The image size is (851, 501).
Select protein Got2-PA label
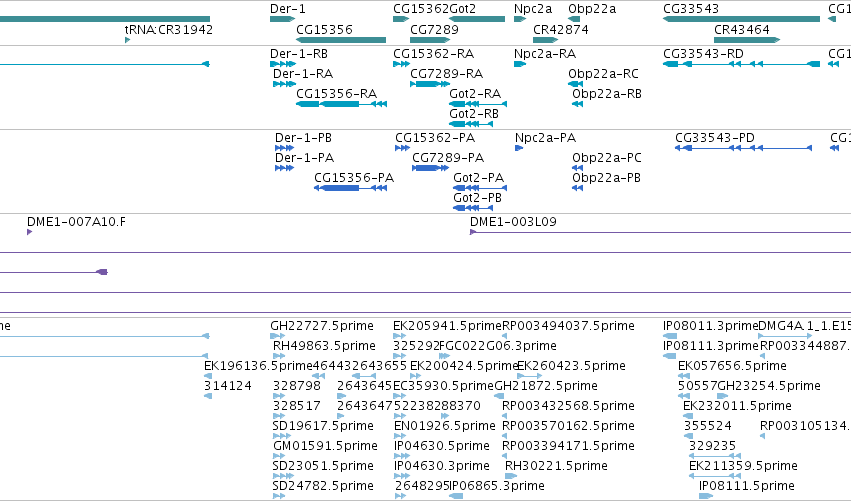coord(479,178)
